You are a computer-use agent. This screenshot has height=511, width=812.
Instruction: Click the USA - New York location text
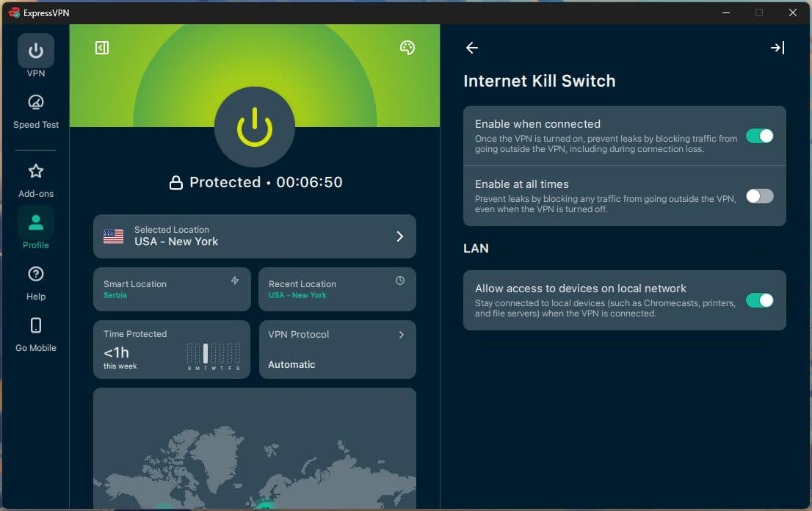tap(177, 242)
